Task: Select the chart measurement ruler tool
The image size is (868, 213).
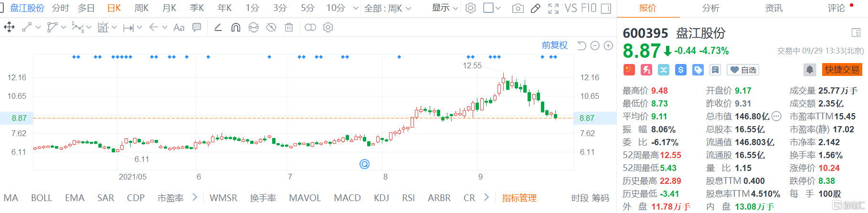Action: (x=103, y=27)
